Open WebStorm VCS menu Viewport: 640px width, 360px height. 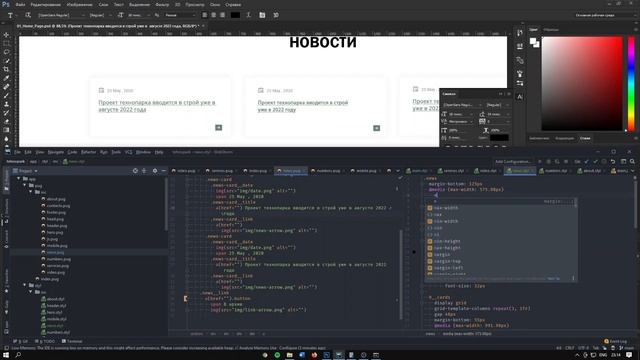(x=128, y=152)
